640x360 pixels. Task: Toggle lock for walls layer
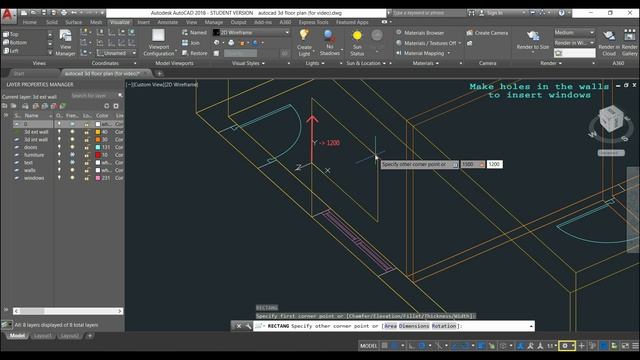pyautogui.click(x=87, y=170)
